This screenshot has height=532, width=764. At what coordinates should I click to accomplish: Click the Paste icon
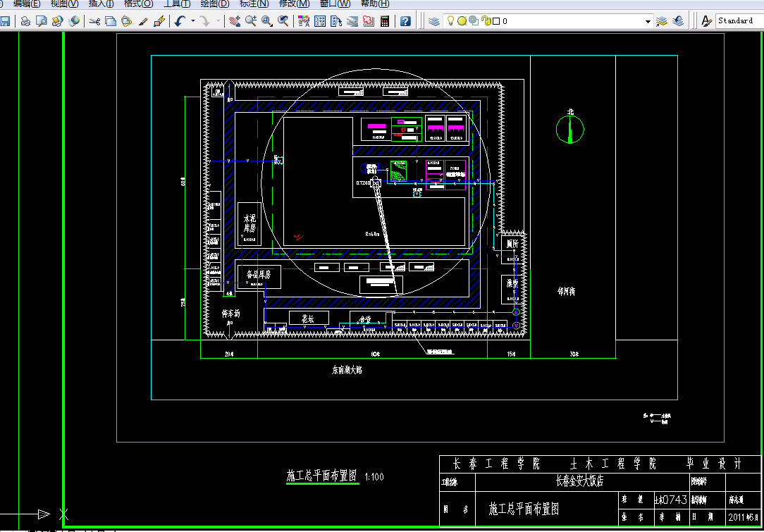[x=127, y=21]
